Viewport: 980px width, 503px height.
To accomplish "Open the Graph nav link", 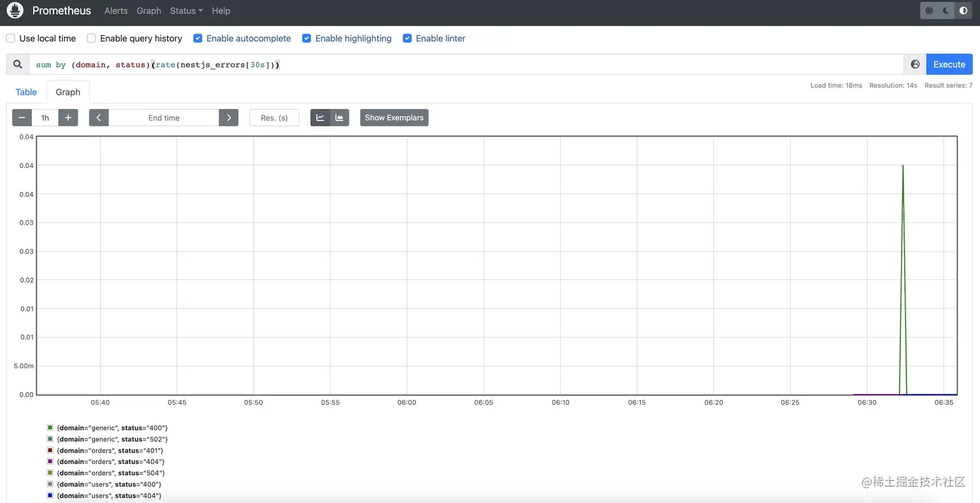I will 149,10.
